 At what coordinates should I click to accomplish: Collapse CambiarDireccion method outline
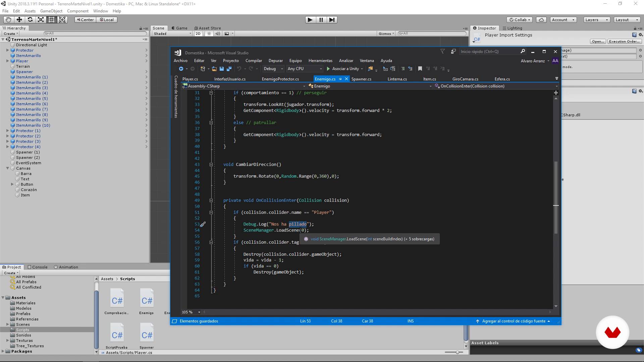click(x=211, y=165)
